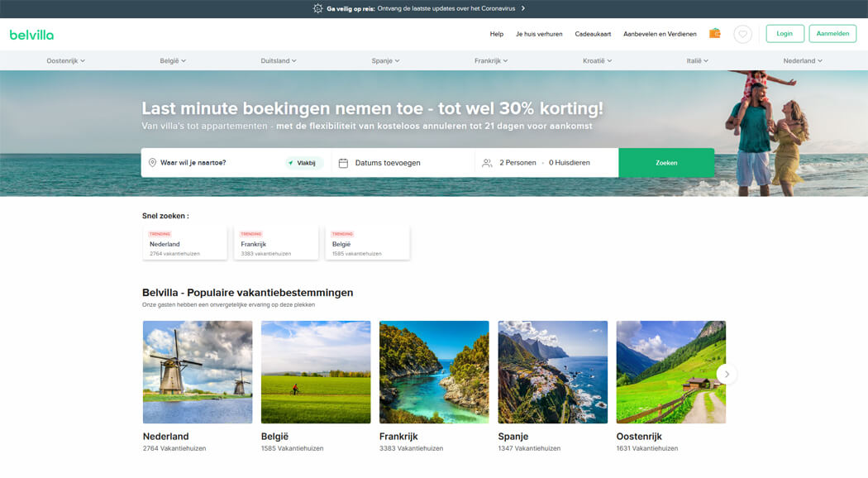The height and width of the screenshot is (478, 868).
Task: Click the belvilla logo
Action: [x=31, y=35]
